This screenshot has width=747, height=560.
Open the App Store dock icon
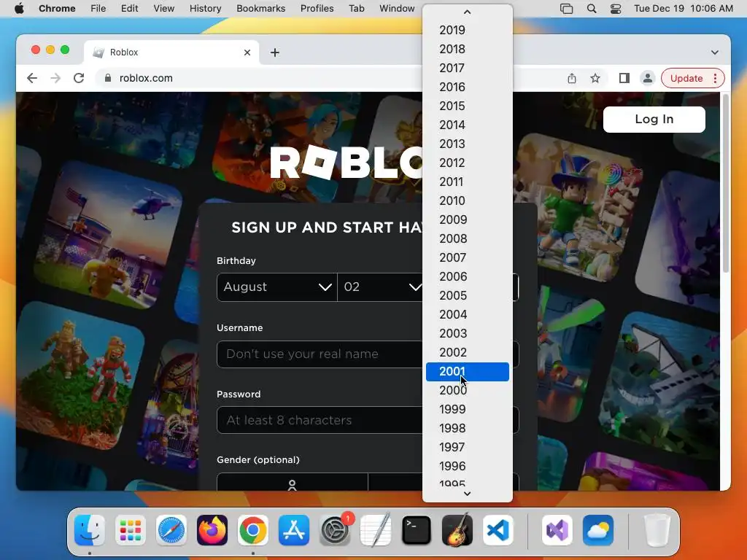point(294,530)
